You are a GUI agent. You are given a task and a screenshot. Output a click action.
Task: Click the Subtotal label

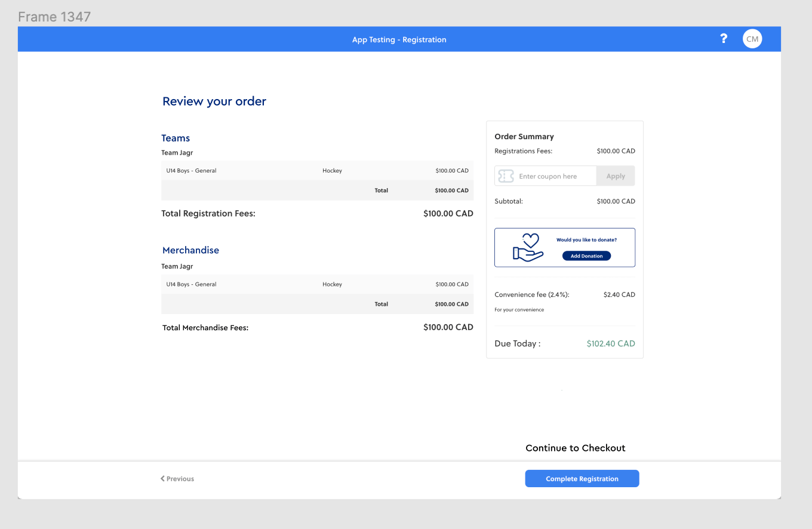click(x=509, y=201)
